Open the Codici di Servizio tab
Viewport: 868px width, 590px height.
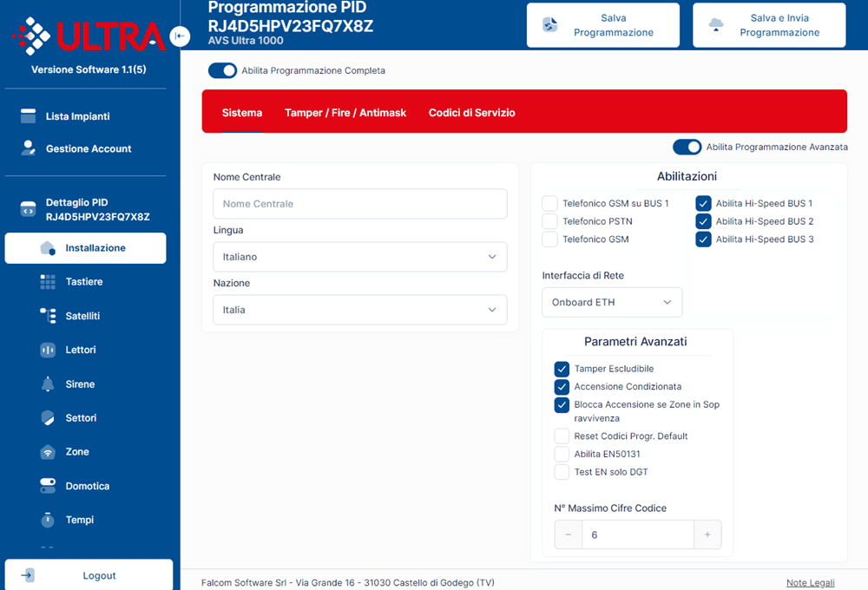coord(471,113)
